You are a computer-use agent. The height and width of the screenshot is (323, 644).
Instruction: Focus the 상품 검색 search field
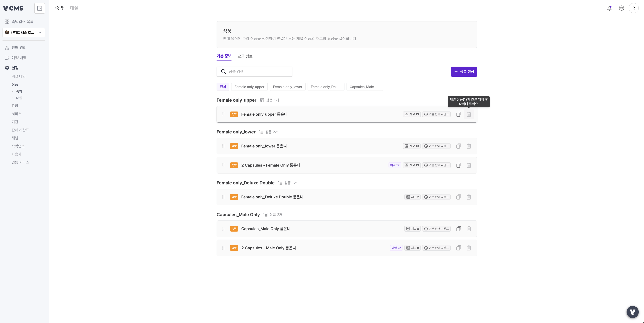click(x=254, y=72)
